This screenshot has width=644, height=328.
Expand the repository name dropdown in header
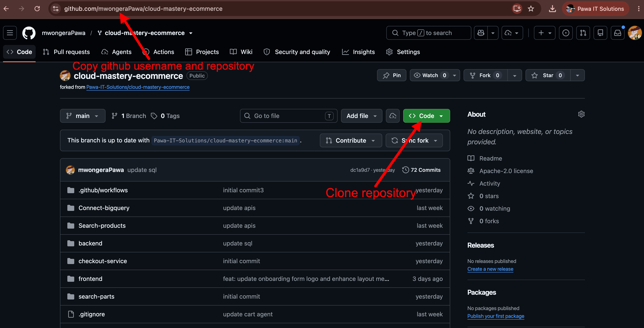[x=191, y=33]
